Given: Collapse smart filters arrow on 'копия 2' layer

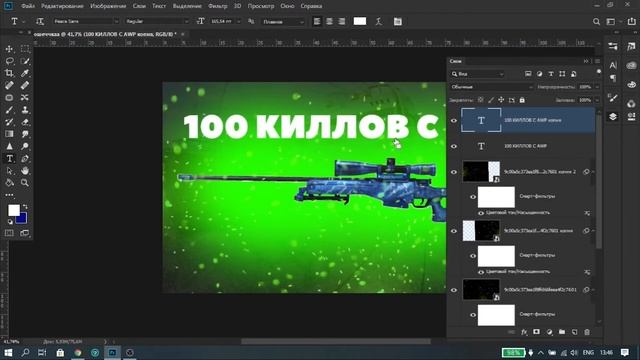Looking at the screenshot, I should click(593, 172).
